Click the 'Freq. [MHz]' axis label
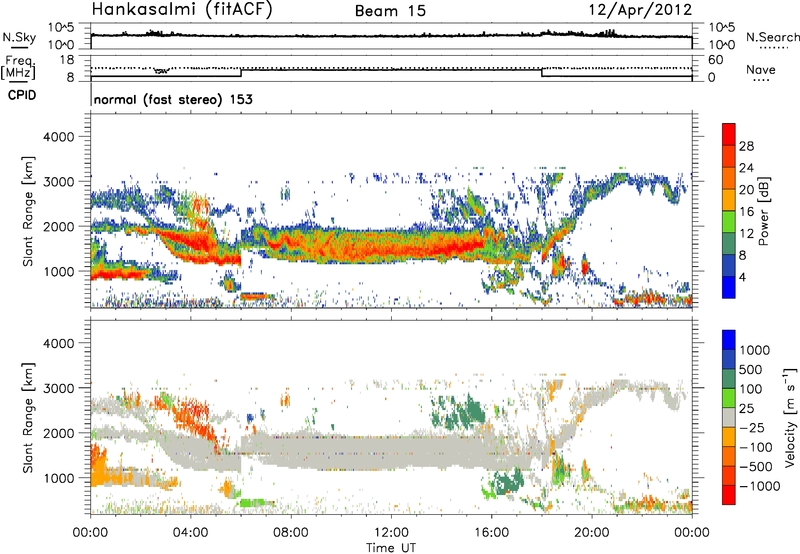Viewport: 800px width, 554px height. (18, 67)
